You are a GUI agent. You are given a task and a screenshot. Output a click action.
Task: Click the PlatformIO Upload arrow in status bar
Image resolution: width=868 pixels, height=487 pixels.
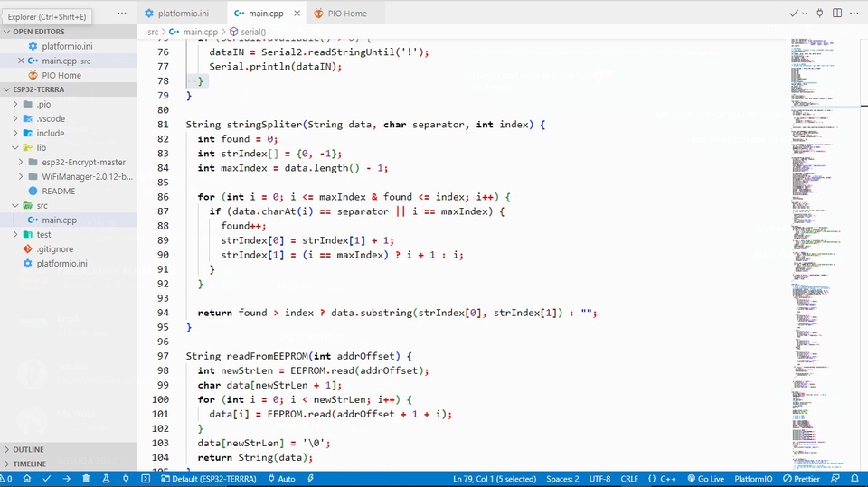tap(66, 479)
